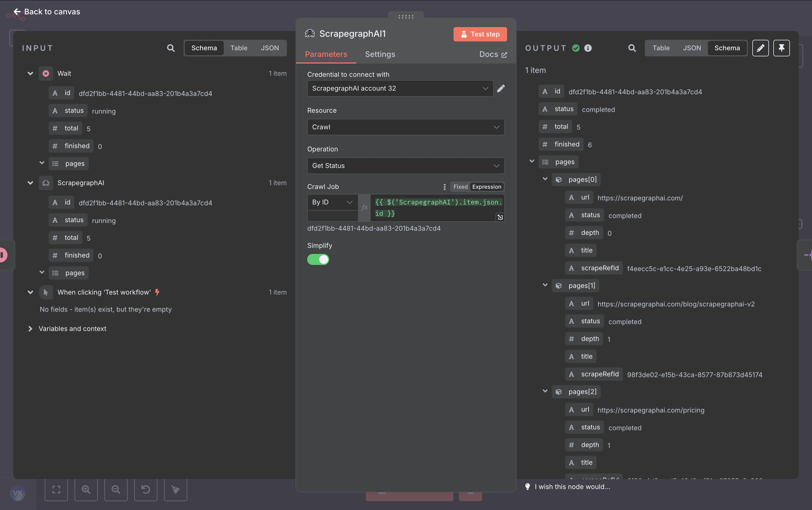
Task: Click the Wait node pause icon
Action: click(x=46, y=73)
